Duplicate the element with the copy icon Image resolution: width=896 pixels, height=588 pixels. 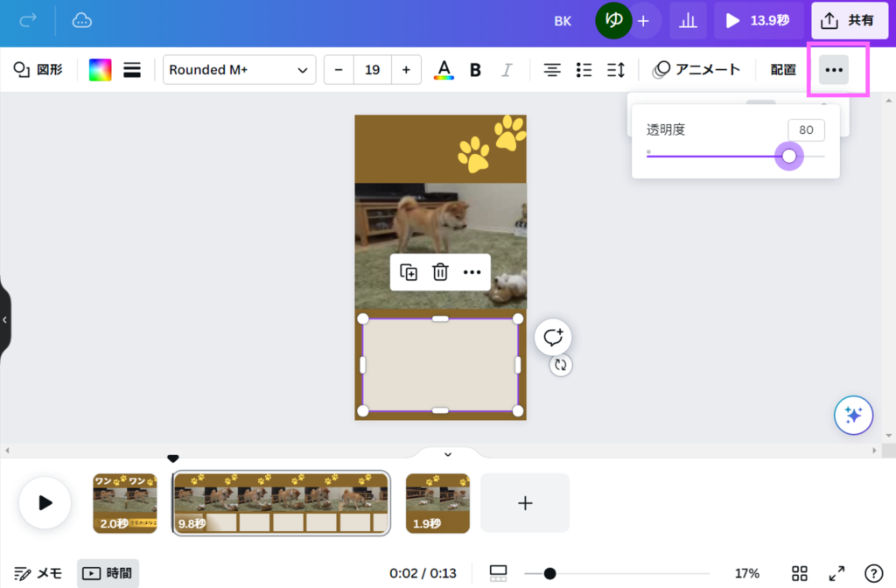pos(409,272)
